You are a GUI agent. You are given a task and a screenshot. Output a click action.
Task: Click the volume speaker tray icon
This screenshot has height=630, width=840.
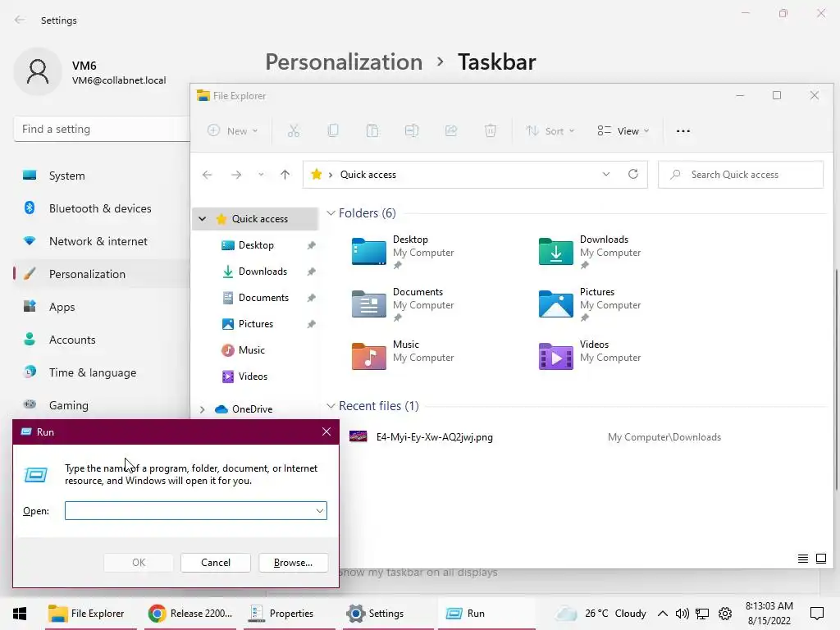(x=682, y=614)
